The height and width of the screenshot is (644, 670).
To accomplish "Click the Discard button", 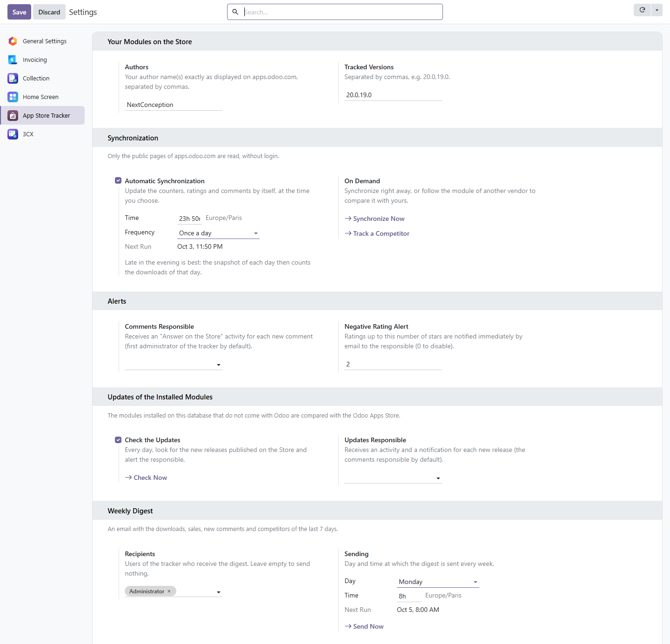I will [x=49, y=12].
